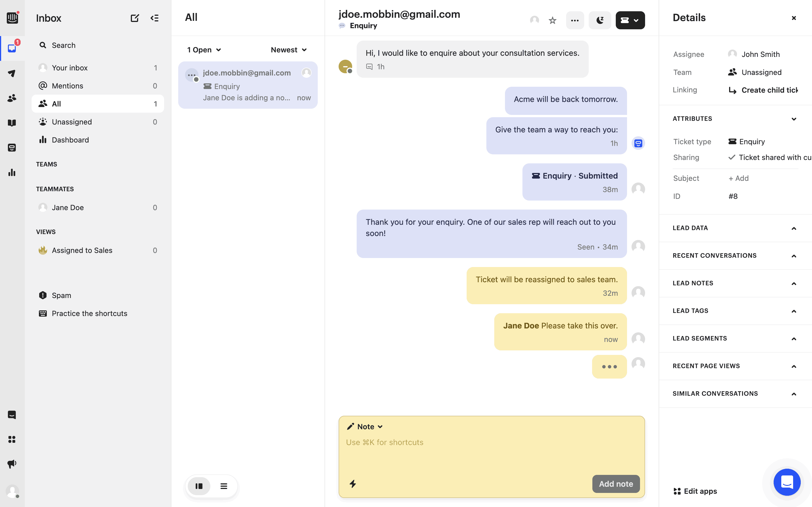
Task: Star this conversation
Action: pyautogui.click(x=552, y=21)
